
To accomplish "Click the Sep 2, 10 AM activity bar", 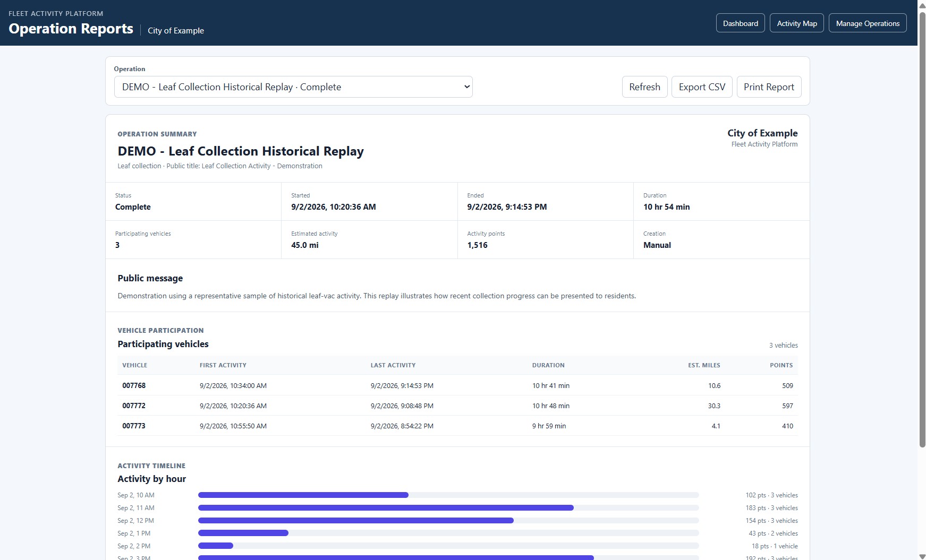I will (303, 495).
